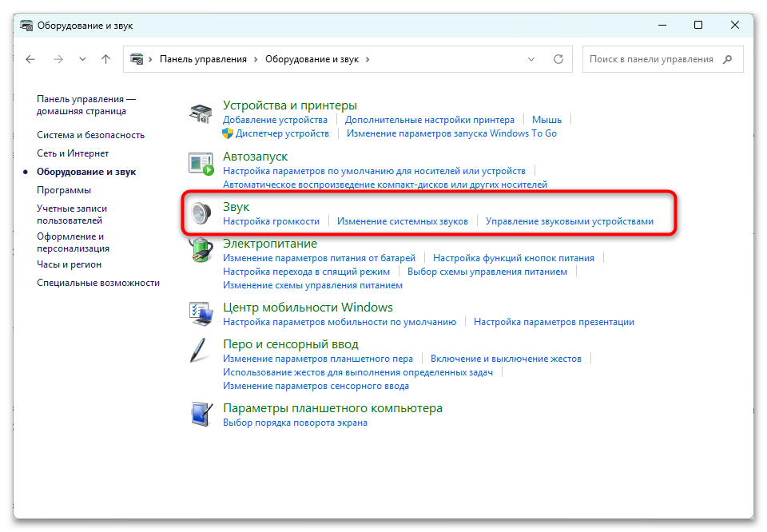Open the Звук heading
The width and height of the screenshot is (767, 532).
click(236, 208)
